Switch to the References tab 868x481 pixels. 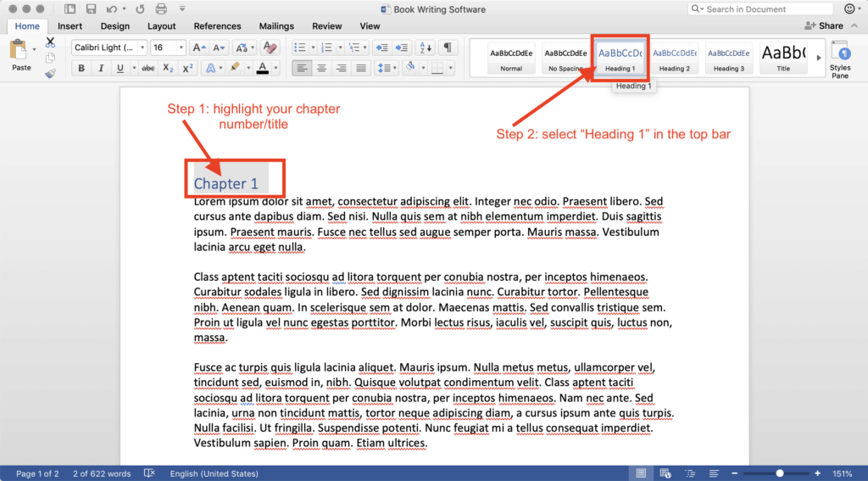218,26
